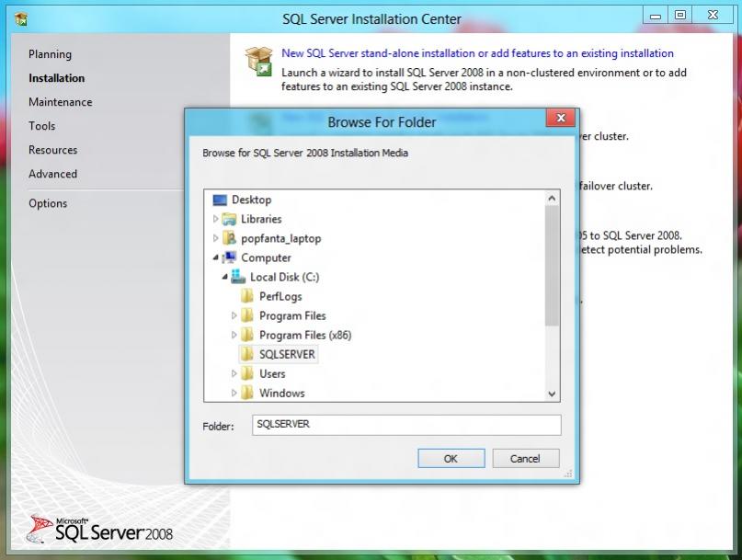
Task: Select the PerfLogs folder
Action: [x=280, y=296]
